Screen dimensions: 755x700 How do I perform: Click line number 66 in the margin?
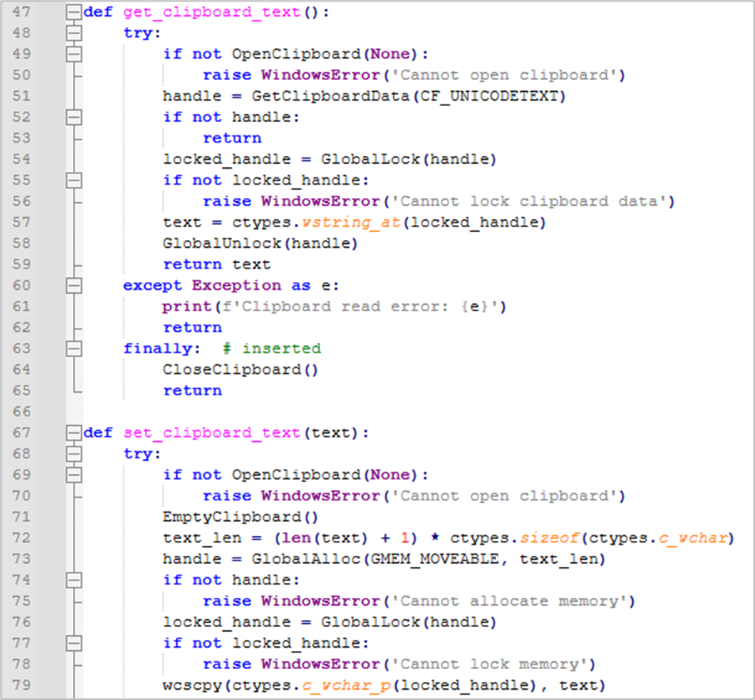tap(21, 412)
